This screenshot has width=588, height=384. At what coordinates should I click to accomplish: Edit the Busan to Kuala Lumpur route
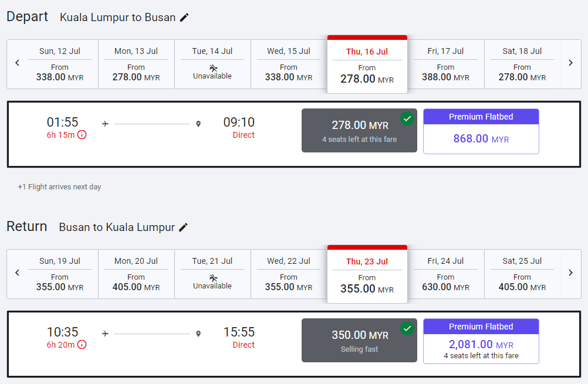click(x=184, y=227)
